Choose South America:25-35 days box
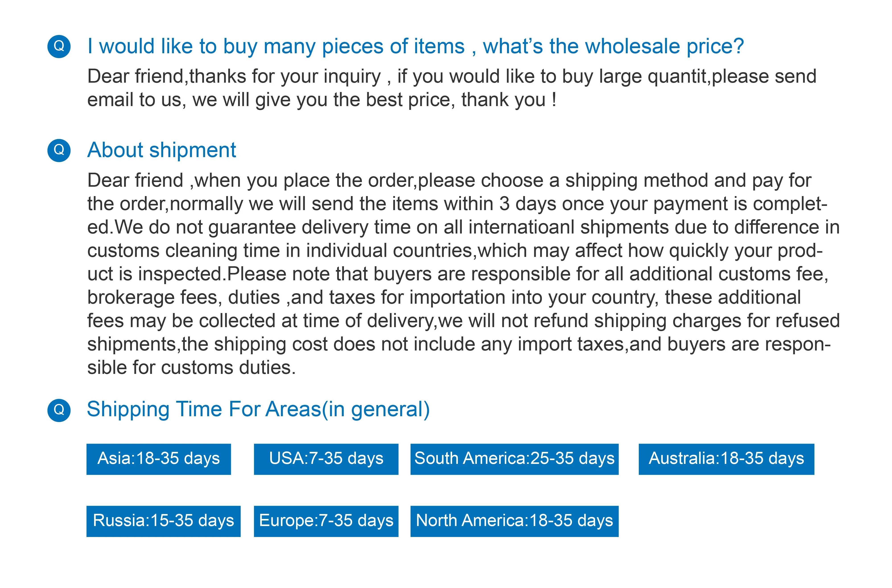The height and width of the screenshot is (588, 892). [x=514, y=459]
